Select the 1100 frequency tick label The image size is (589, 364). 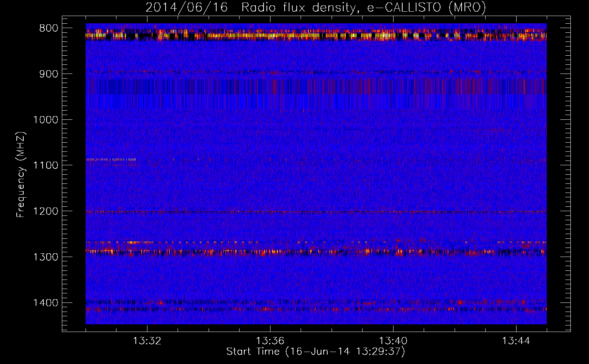pyautogui.click(x=46, y=165)
